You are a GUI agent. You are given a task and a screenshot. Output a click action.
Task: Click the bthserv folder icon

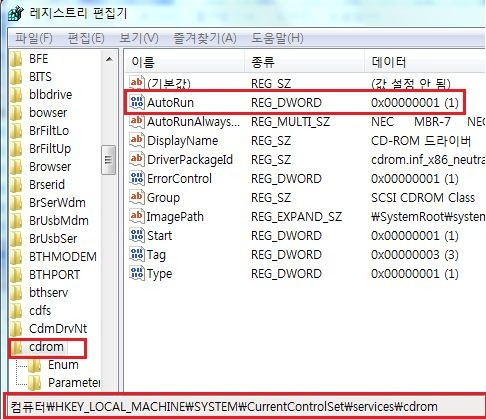pos(16,293)
